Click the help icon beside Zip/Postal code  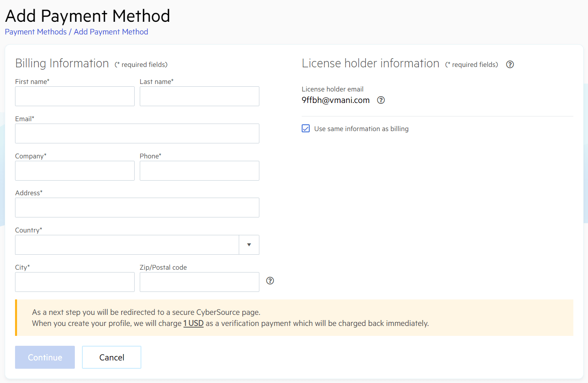(x=270, y=280)
